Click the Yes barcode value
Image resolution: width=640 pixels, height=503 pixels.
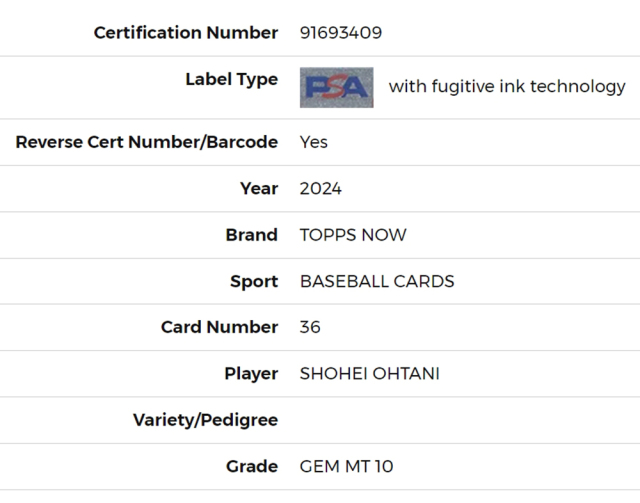(x=313, y=142)
